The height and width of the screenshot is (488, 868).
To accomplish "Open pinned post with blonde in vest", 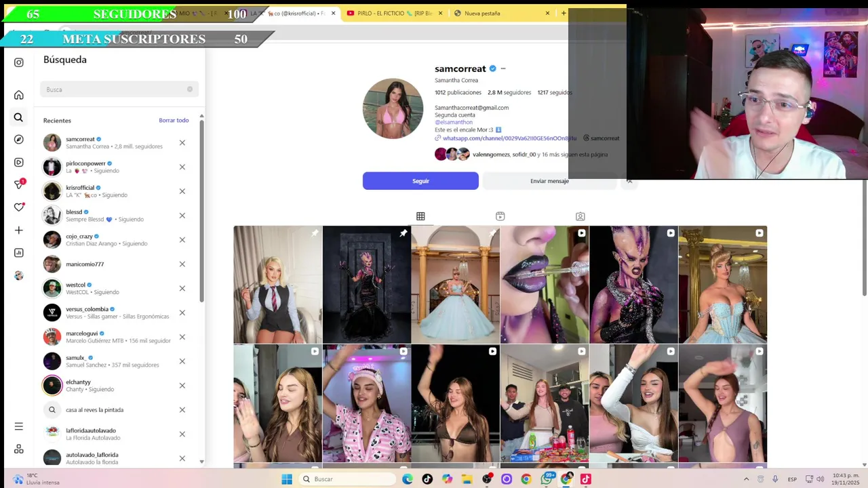I will pos(277,285).
